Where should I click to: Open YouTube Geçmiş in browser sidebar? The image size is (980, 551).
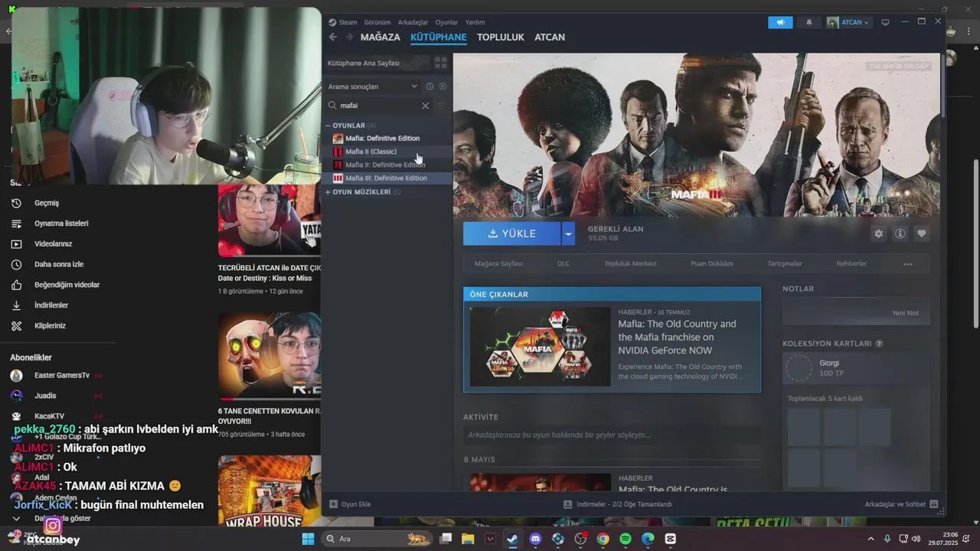tap(46, 203)
